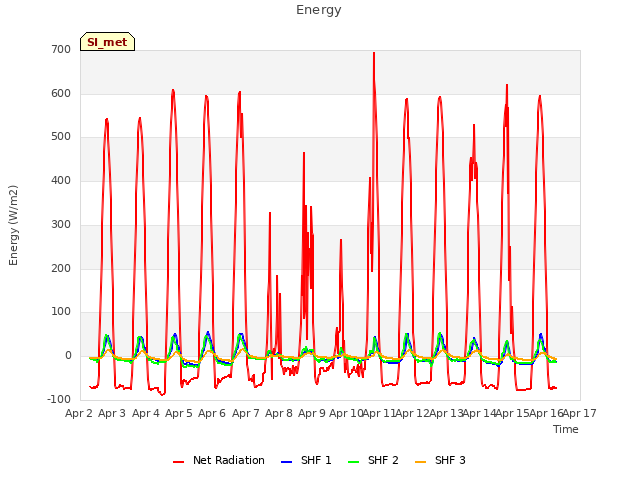Click the Time x-axis label

coord(566,429)
